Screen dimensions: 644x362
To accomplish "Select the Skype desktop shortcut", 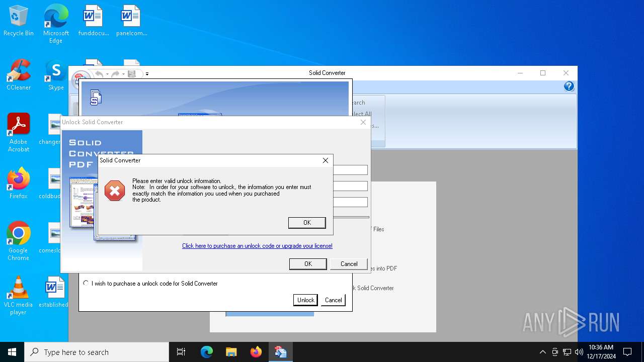I will click(x=56, y=75).
